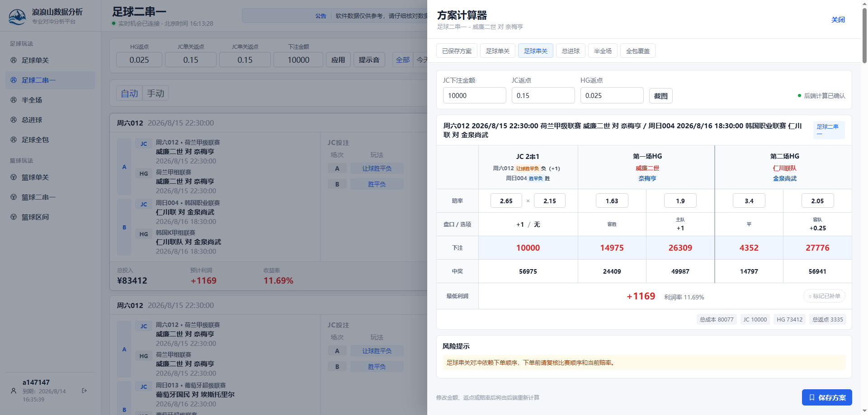Switch to the calculator's 总进球 tab
The width and height of the screenshot is (868, 415).
click(571, 51)
